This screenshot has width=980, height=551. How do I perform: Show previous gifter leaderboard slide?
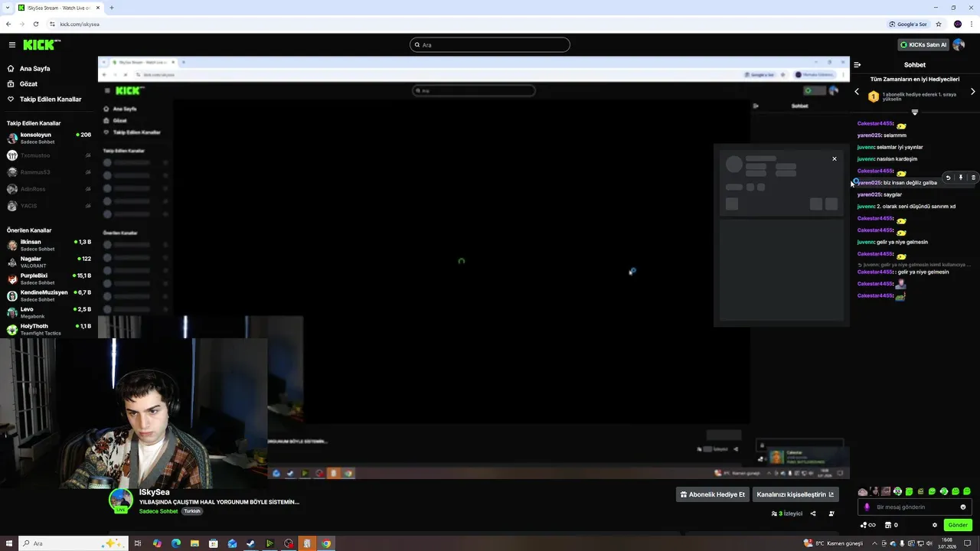point(857,92)
